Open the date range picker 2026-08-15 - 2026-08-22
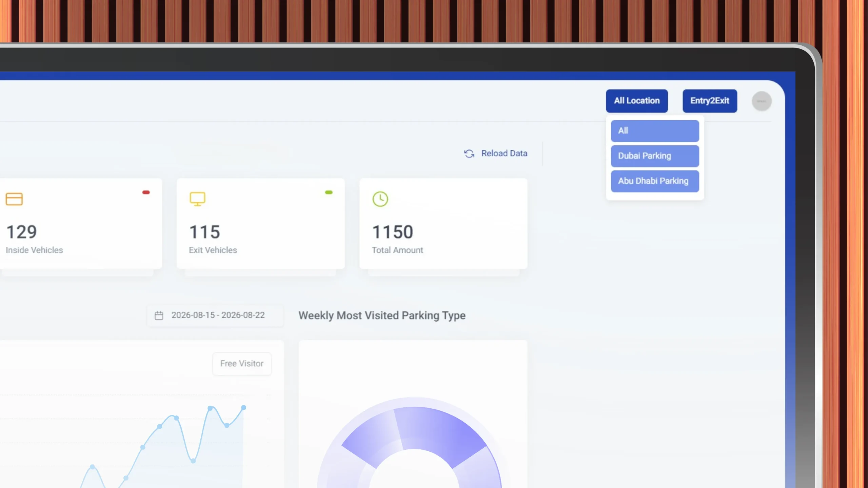868x488 pixels. (x=215, y=316)
